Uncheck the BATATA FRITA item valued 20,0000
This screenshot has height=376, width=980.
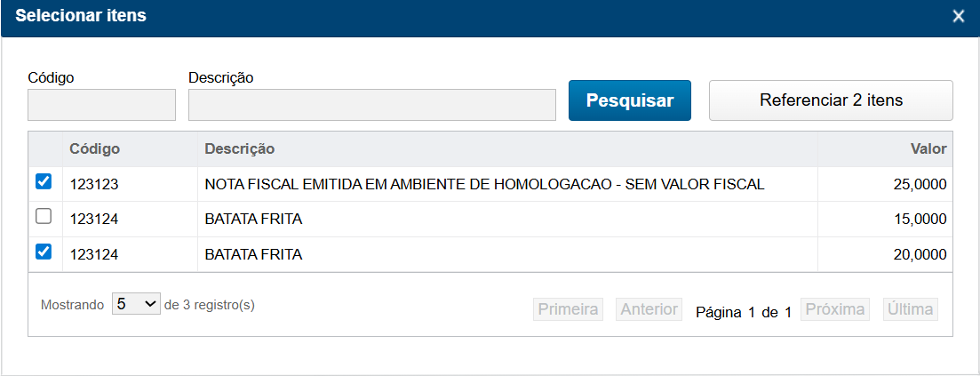coord(43,252)
